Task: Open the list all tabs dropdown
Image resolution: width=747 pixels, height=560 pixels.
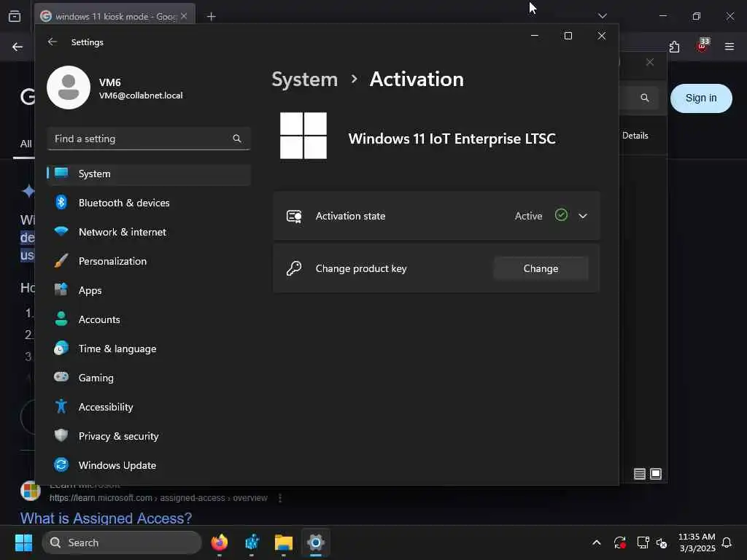Action: tap(602, 16)
